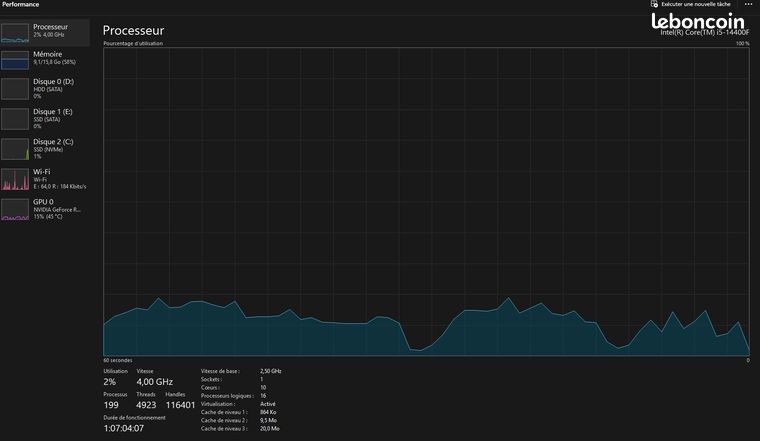760x441 pixels.
Task: Select the Mémoire label in sidebar
Action: (48, 54)
